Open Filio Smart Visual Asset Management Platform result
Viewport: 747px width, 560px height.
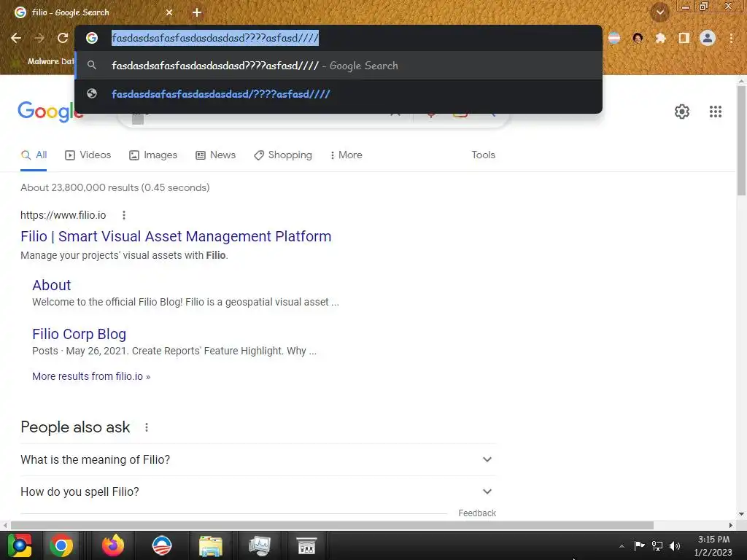coord(176,236)
